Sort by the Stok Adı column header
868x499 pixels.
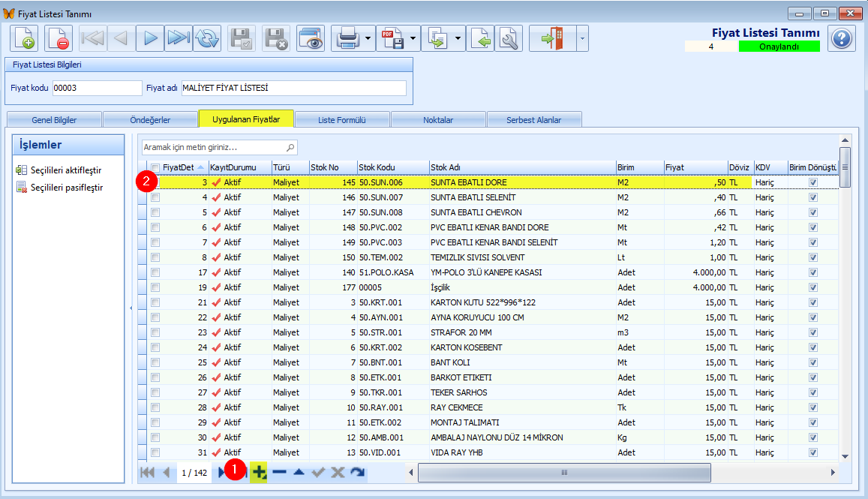(x=523, y=167)
